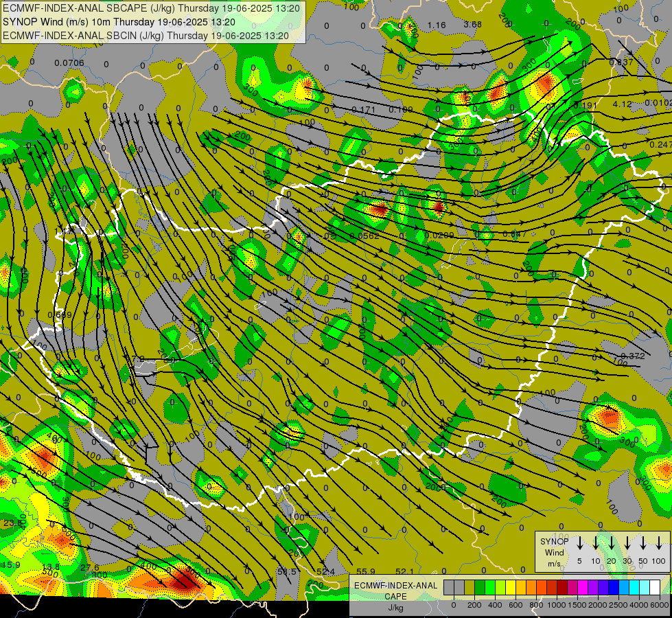Click the map value 1.16
The image size is (672, 618).
pos(437,25)
